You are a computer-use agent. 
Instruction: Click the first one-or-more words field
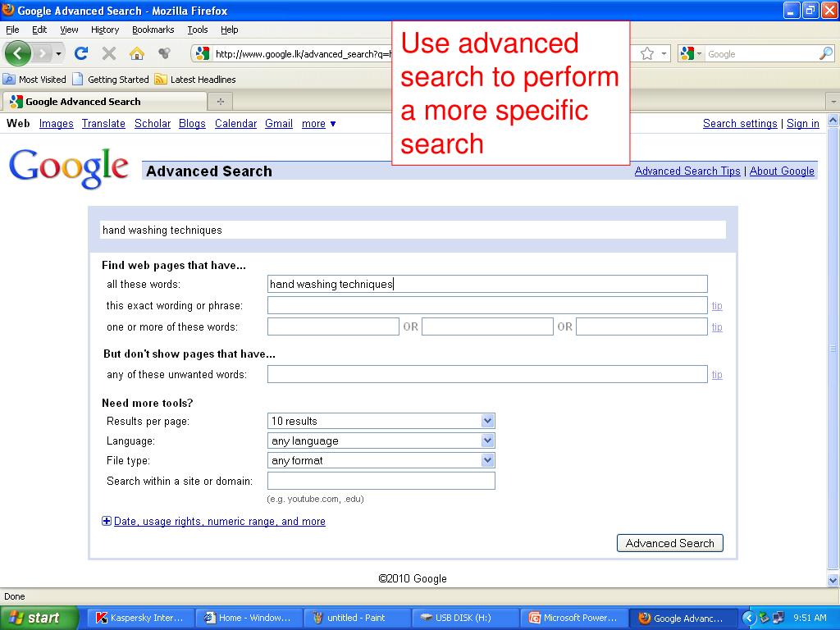[333, 326]
